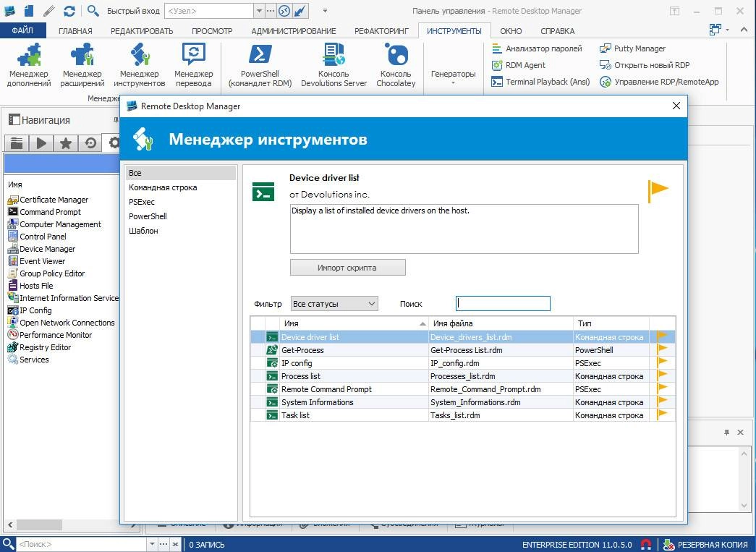Switch to the ПРОСМОТР ribbon tab
756x552 pixels.
[x=212, y=31]
